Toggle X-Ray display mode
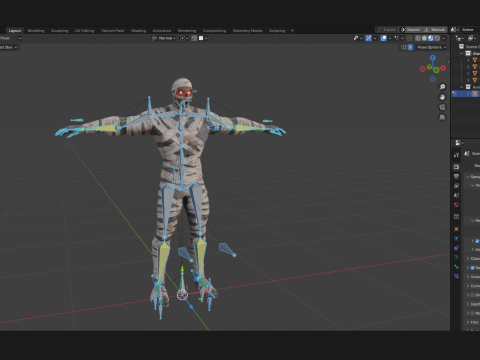This screenshot has width=480, height=360. [x=409, y=38]
